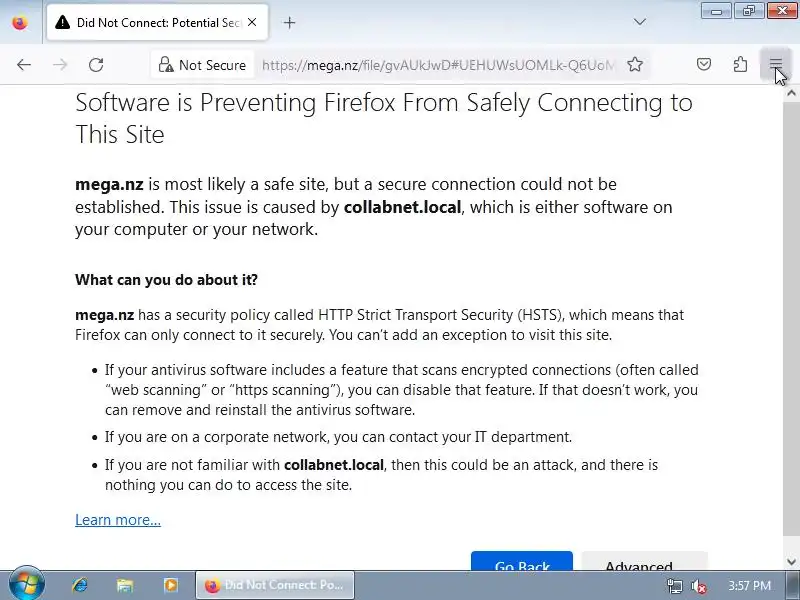800x600 pixels.
Task: Open the Save to Pocket icon
Action: pyautogui.click(x=704, y=65)
